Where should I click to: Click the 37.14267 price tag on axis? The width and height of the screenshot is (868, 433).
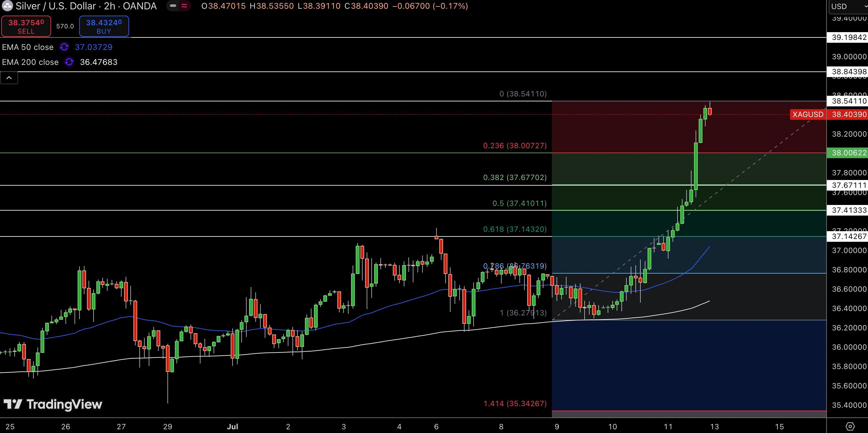click(847, 236)
